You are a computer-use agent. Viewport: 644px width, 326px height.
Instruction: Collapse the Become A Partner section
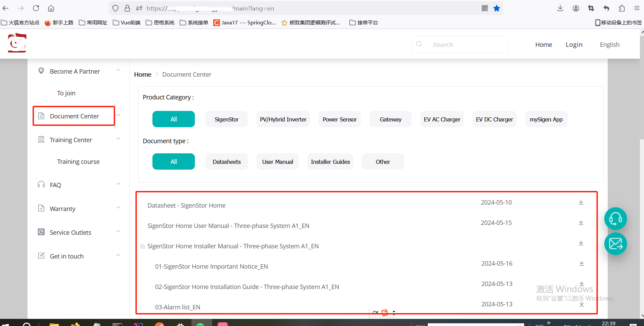(118, 70)
